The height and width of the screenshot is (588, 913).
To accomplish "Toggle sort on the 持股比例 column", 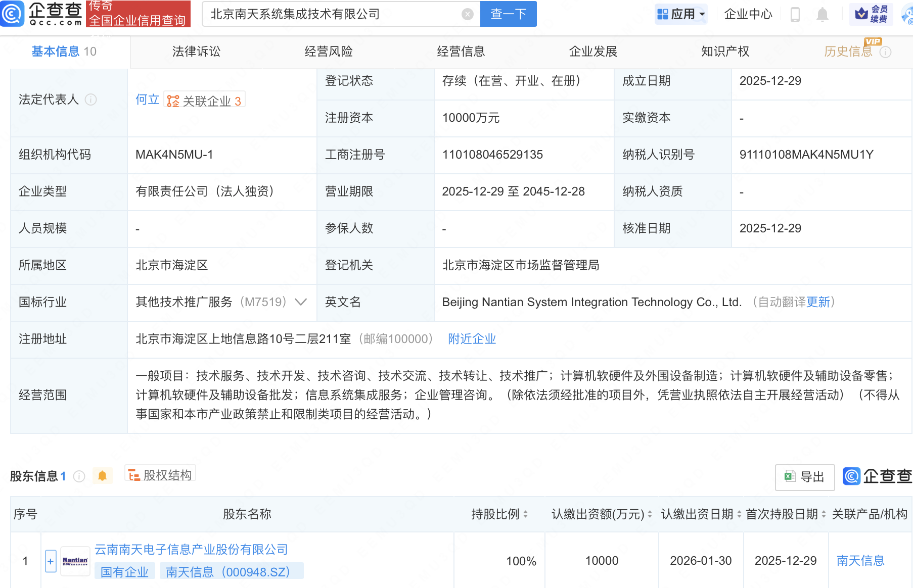I will point(526,514).
